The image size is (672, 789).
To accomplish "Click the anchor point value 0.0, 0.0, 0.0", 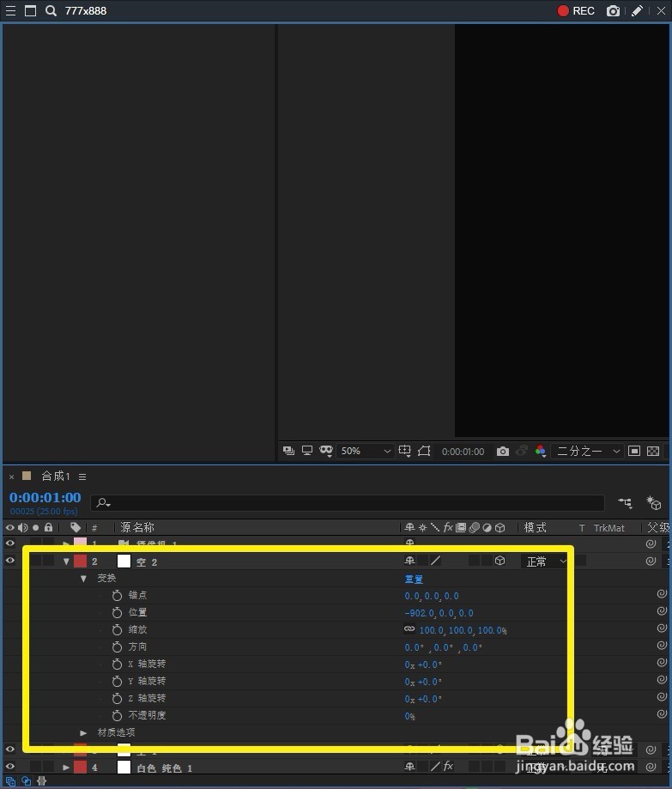I will pos(432,596).
